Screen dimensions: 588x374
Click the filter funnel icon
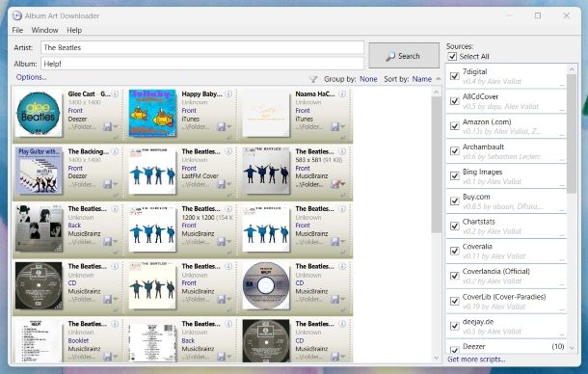click(313, 79)
